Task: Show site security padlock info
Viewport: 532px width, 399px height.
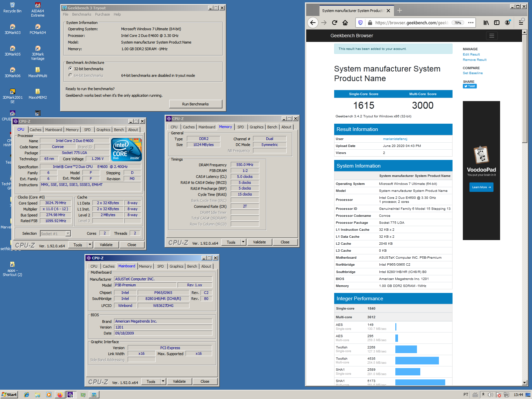Action: [370, 23]
